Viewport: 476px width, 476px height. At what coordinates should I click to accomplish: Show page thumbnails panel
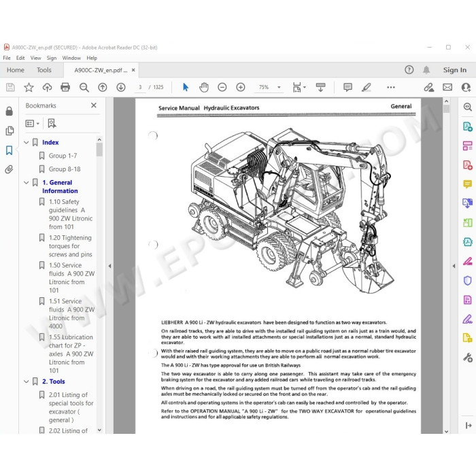(x=10, y=131)
